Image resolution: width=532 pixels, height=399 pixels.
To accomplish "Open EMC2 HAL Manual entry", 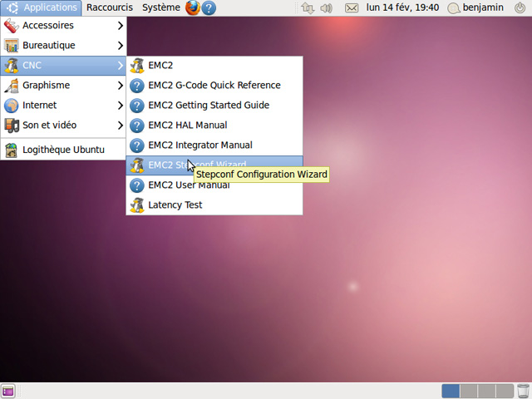I will tap(214, 126).
